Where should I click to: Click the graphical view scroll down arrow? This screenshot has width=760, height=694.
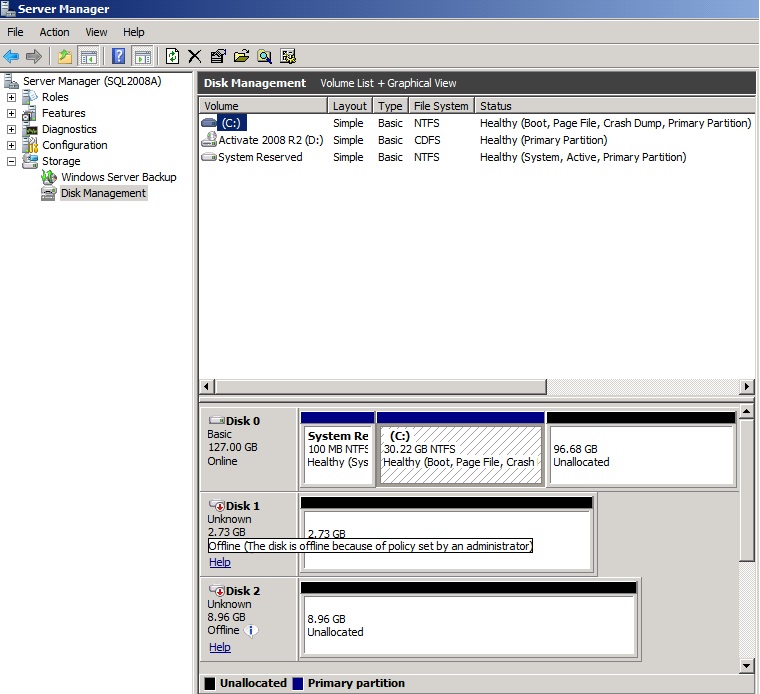[746, 666]
